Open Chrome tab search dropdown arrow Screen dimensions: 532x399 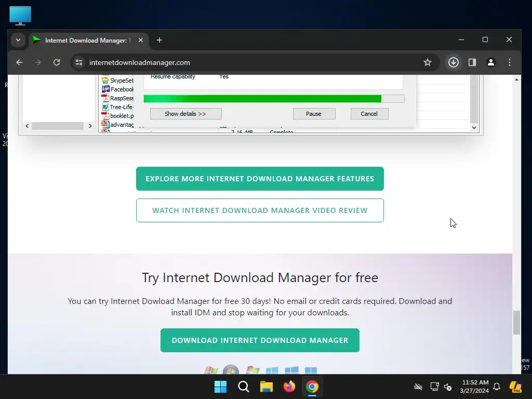click(x=18, y=40)
